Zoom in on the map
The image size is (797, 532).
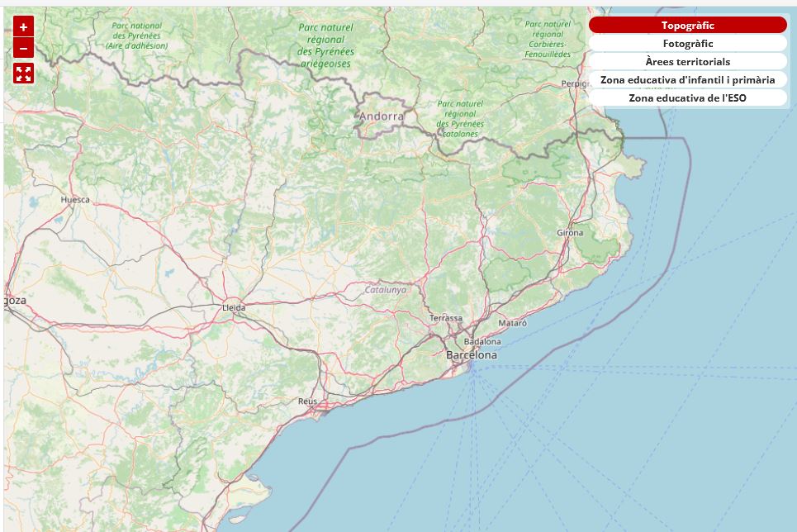click(x=23, y=26)
